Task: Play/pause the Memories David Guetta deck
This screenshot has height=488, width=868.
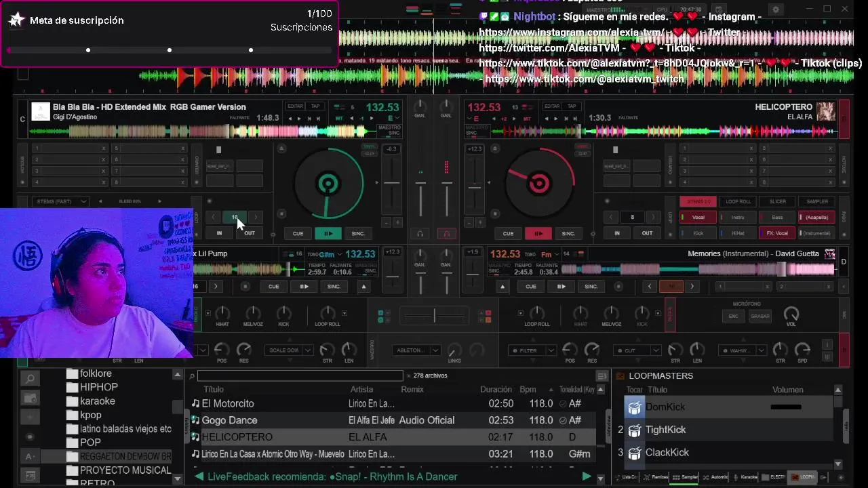Action: click(561, 287)
